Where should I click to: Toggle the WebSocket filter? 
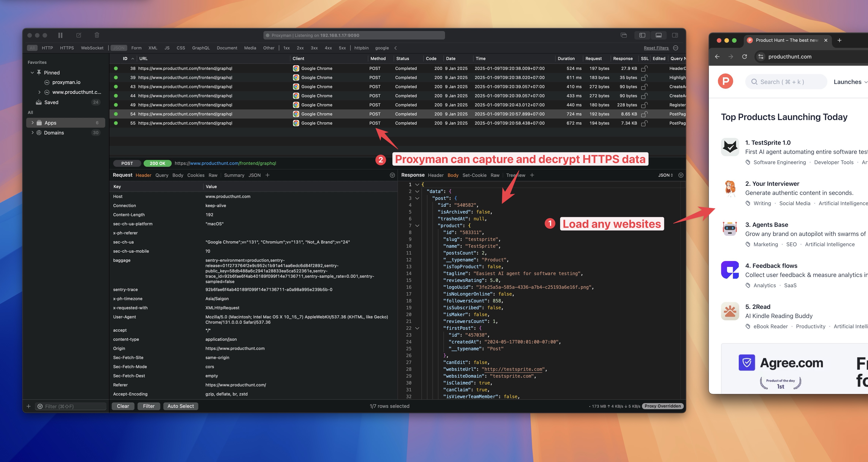tap(92, 48)
